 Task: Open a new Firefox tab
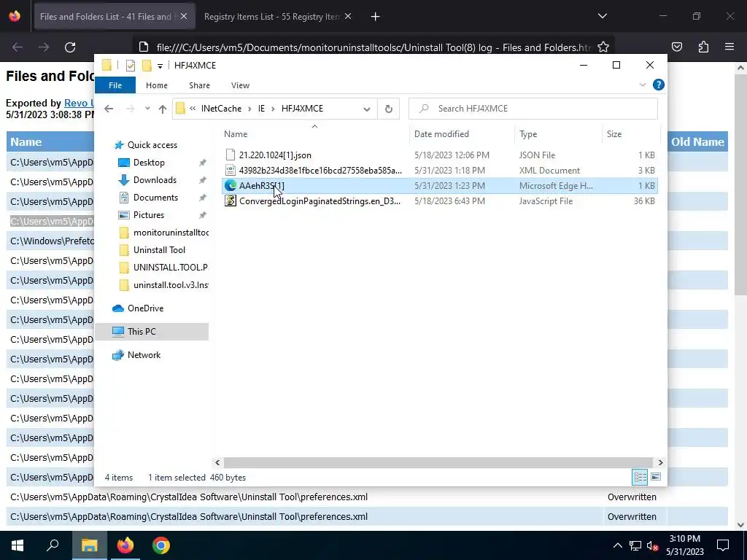coord(376,17)
